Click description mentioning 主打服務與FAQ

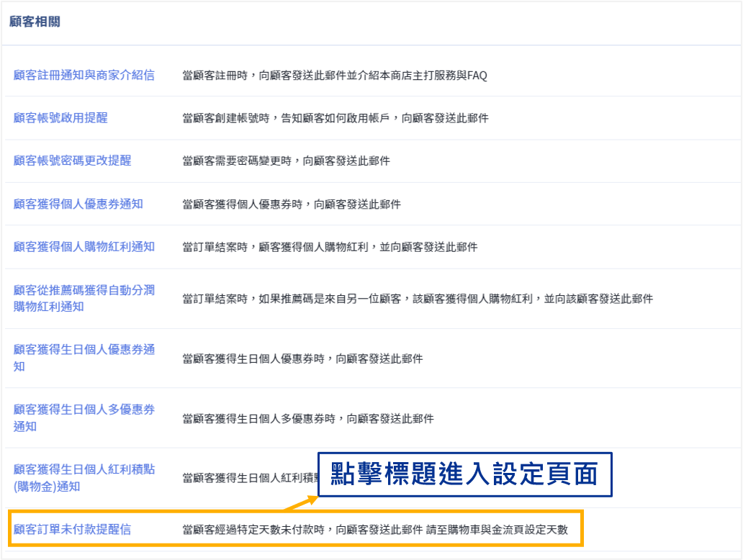[x=335, y=76]
